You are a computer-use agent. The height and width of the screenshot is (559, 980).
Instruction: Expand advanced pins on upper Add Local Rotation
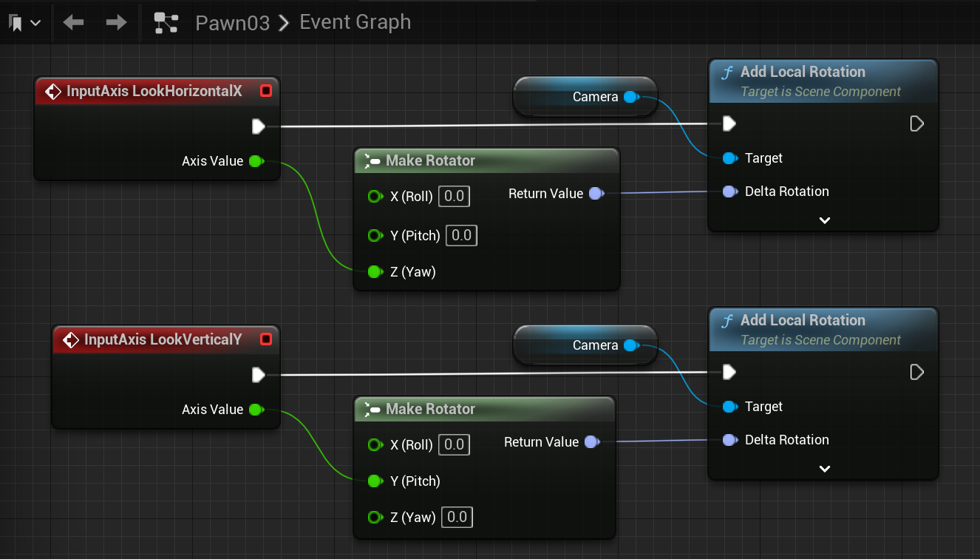(x=825, y=220)
